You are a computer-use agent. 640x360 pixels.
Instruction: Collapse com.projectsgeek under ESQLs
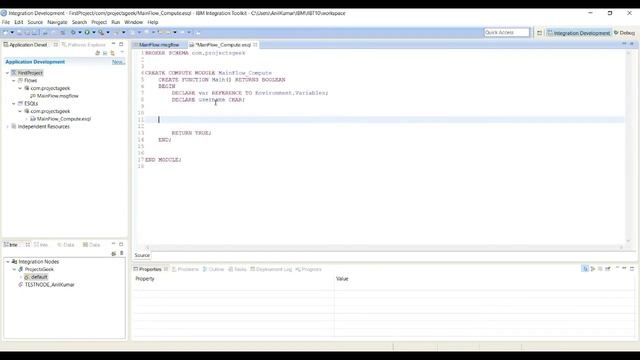coord(20,111)
